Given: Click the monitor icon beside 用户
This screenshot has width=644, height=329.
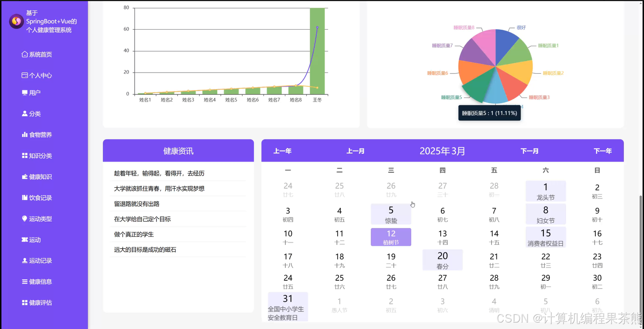Looking at the screenshot, I should click(25, 93).
